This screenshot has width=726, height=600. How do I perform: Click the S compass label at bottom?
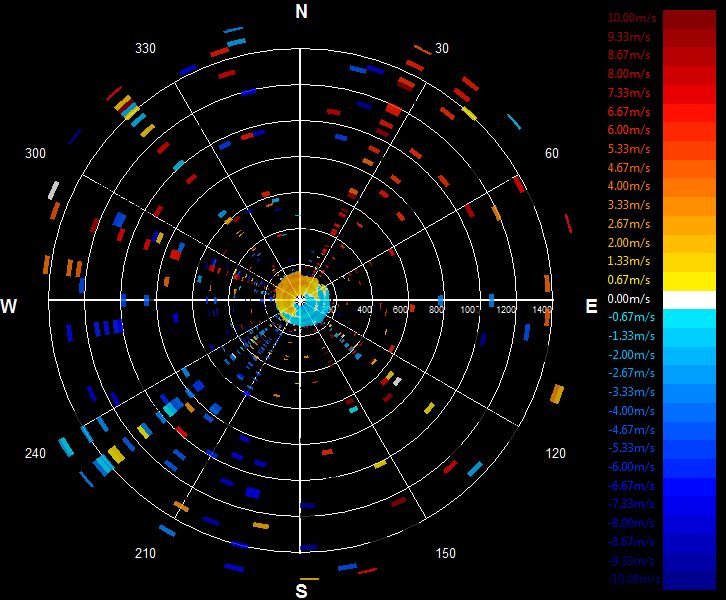301,591
